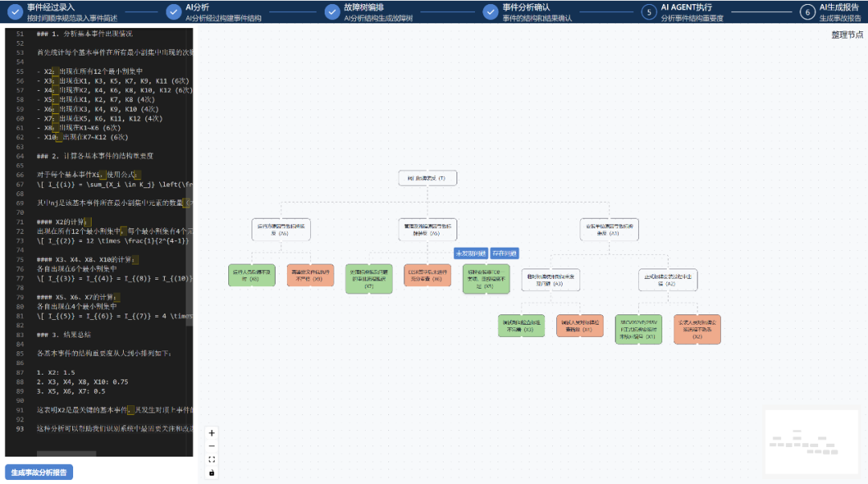868x484 pixels.
Task: Click the code editor horizontal scrollbar
Action: [x=67, y=453]
